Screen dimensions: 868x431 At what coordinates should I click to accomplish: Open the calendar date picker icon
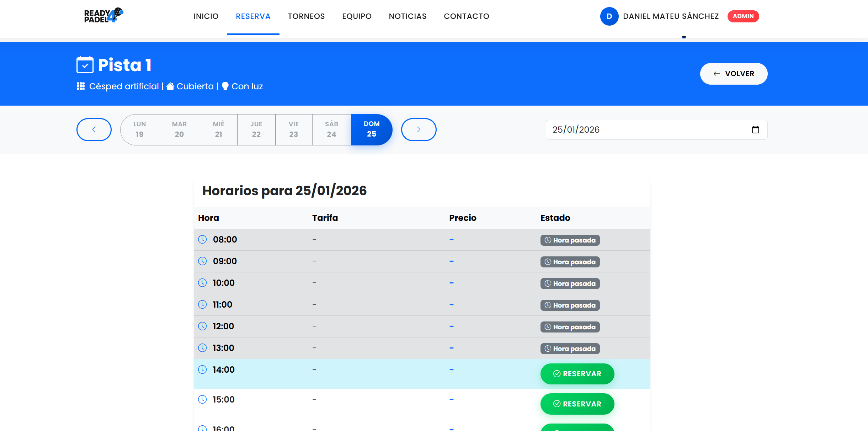tap(755, 130)
